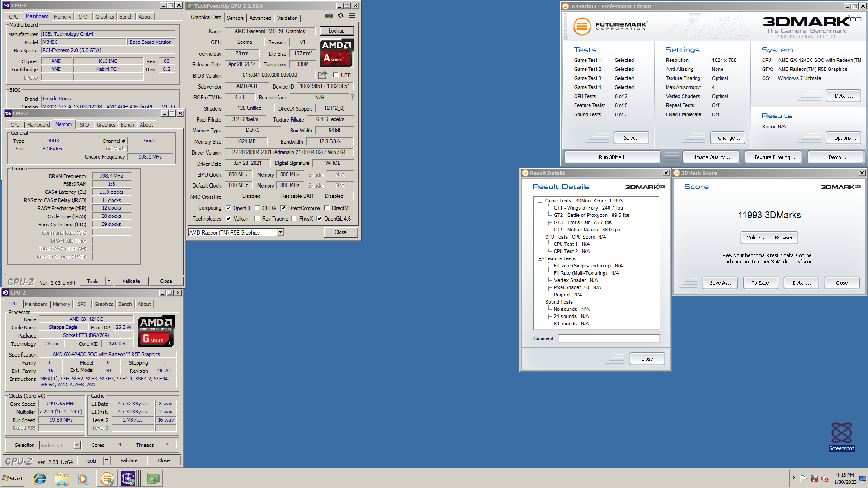The width and height of the screenshot is (868, 488).
Task: Switch to CPU-Z via its taskbar icon
Action: pyautogui.click(x=128, y=479)
